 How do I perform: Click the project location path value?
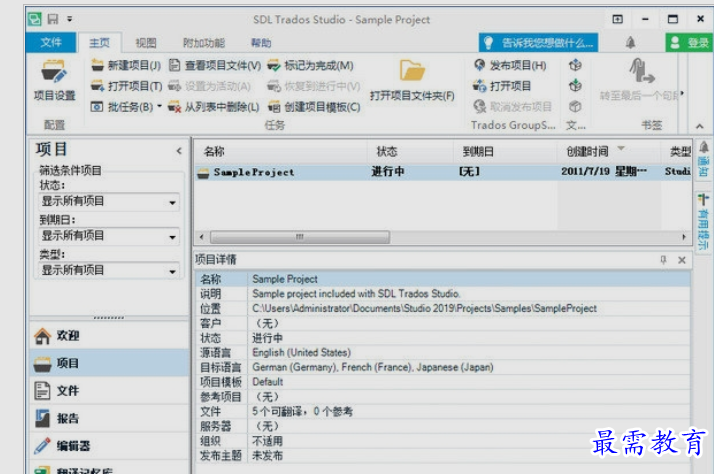pos(424,309)
